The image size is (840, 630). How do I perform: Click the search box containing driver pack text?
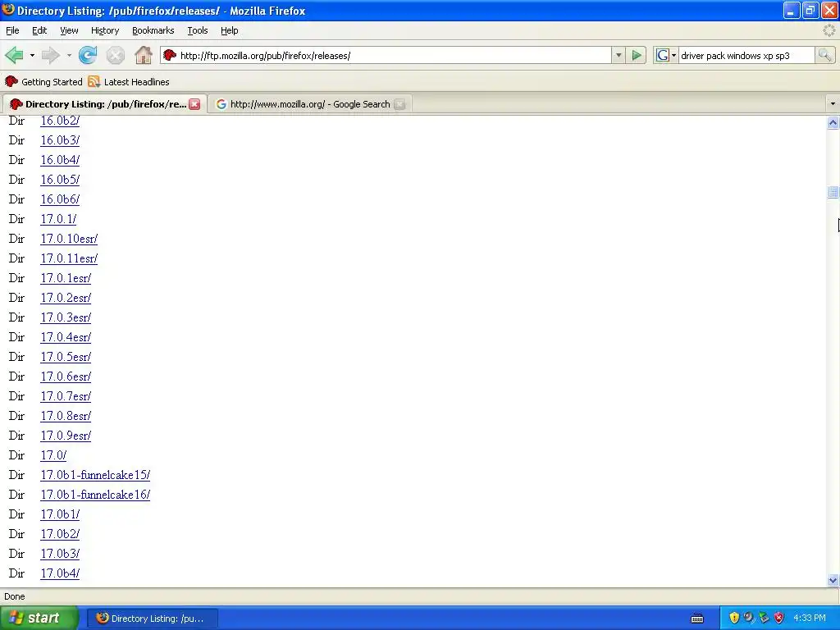(746, 55)
